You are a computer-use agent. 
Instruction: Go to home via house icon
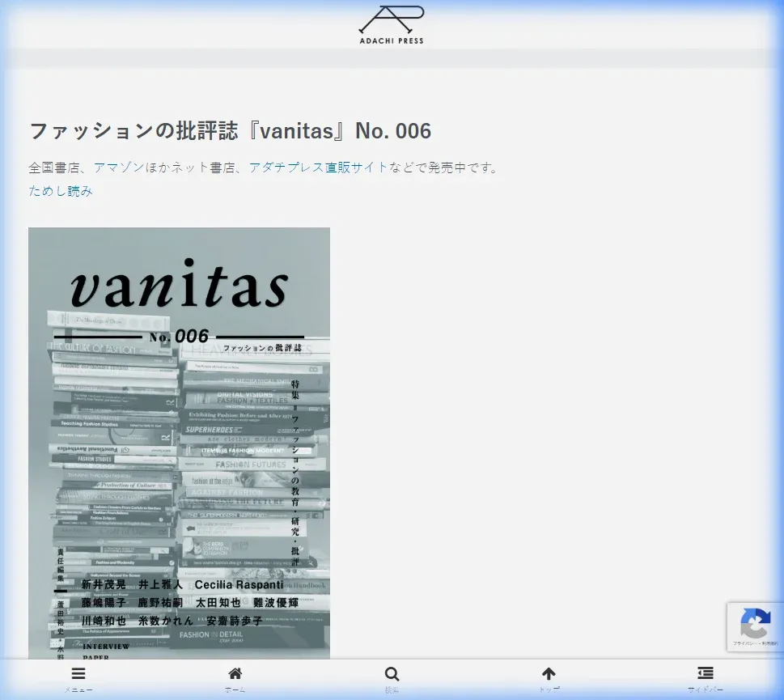(x=235, y=673)
